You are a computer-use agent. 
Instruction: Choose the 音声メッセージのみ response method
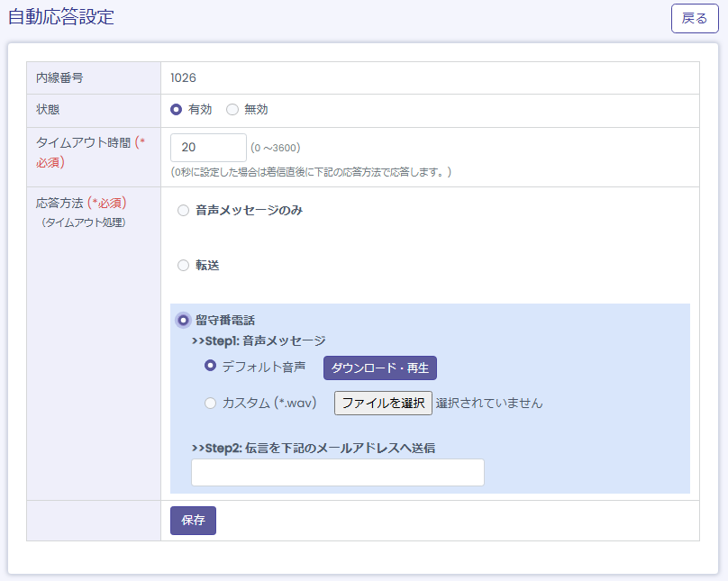click(x=184, y=211)
